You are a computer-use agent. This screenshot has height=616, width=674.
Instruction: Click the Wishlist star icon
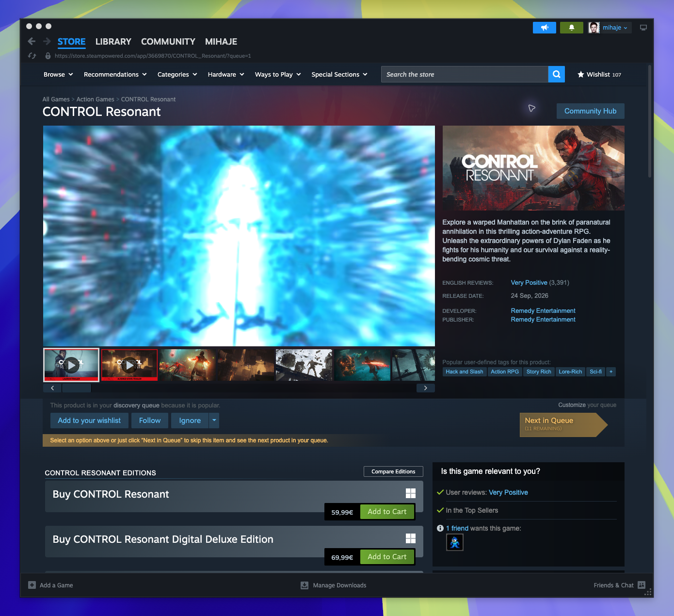pyautogui.click(x=581, y=75)
